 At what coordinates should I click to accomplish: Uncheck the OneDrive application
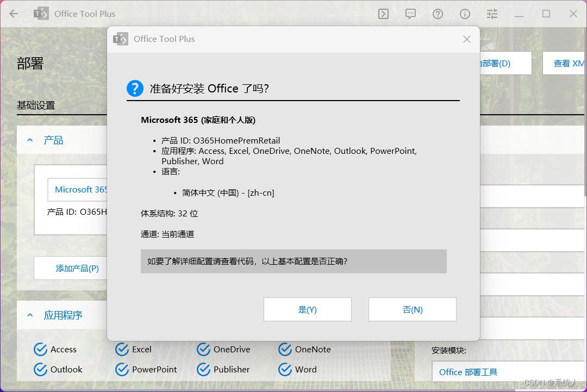[224, 349]
